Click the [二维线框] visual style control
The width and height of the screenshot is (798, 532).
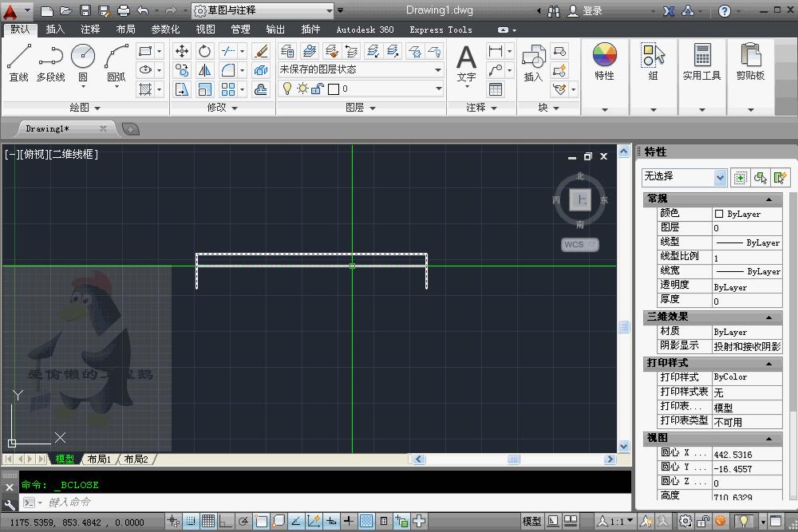click(x=74, y=154)
